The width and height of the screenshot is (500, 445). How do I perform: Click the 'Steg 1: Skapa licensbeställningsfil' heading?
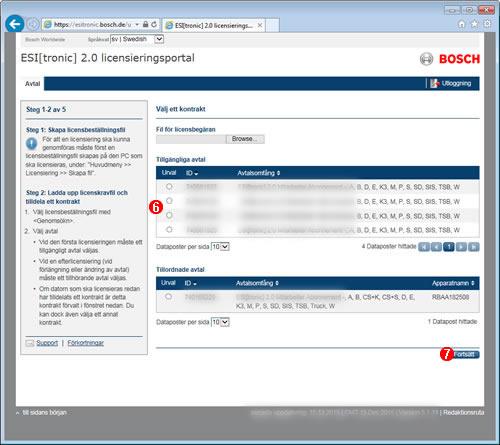click(76, 130)
